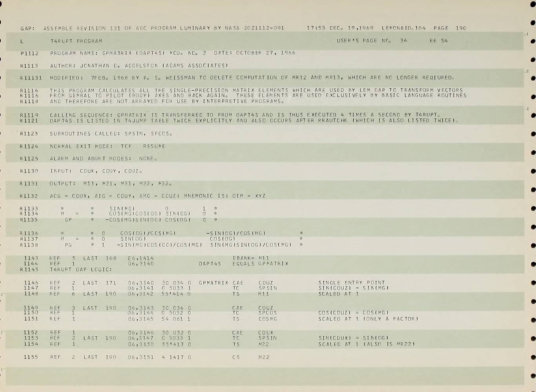Click line number '1155'
The height and width of the screenshot is (392, 536).
coord(31,357)
